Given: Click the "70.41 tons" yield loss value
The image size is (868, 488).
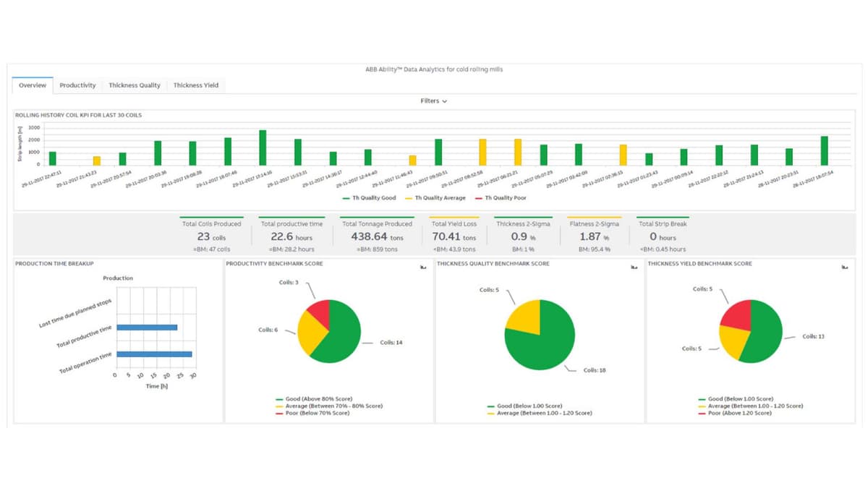Looking at the screenshot, I should [x=454, y=236].
